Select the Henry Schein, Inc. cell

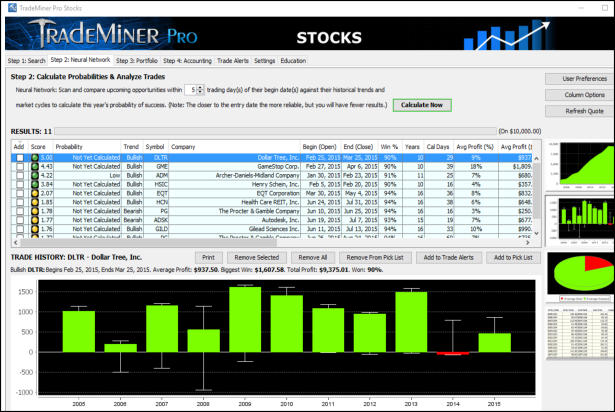235,184
